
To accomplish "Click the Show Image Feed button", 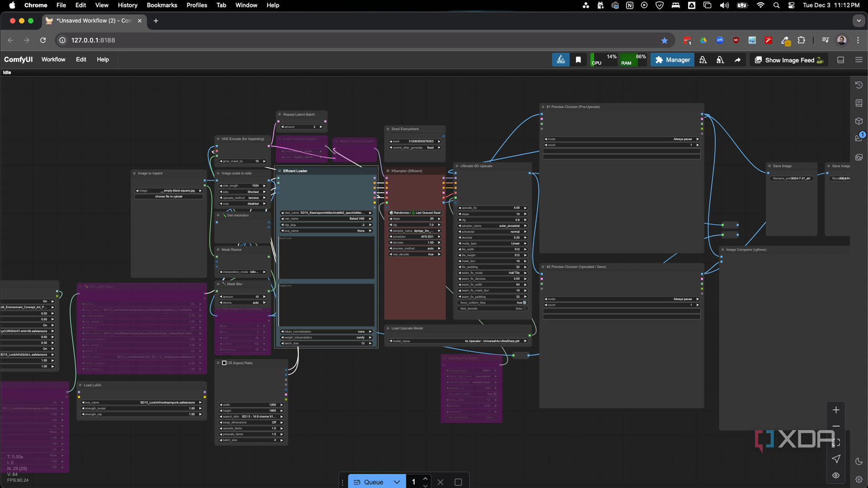I will [788, 59].
